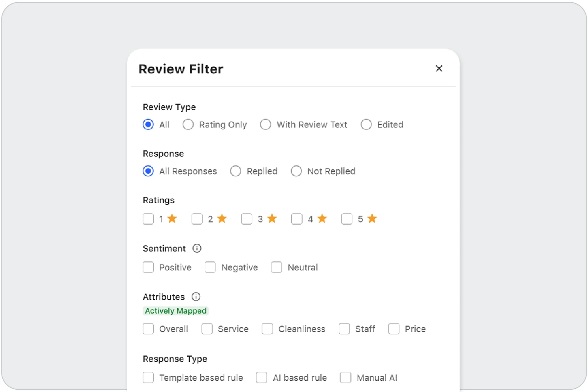
Task: Close the Review Filter dialog
Action: click(439, 68)
